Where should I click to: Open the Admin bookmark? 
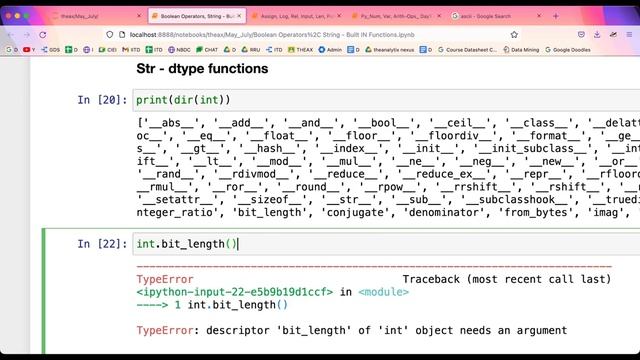point(330,50)
